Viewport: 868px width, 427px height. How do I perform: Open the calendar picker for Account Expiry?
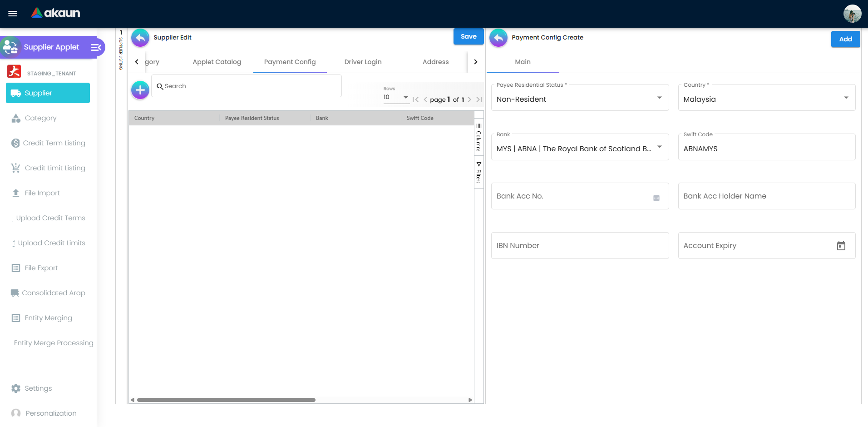click(x=841, y=246)
